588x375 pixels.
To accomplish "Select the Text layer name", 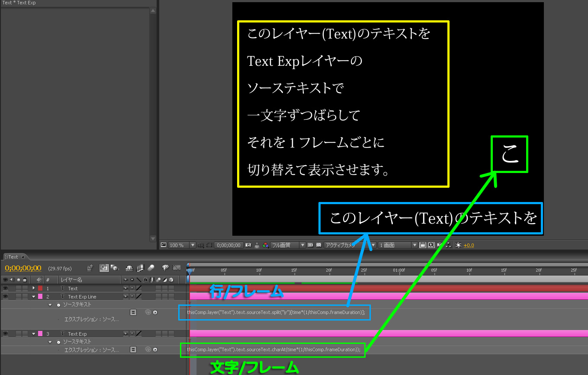I will (73, 288).
